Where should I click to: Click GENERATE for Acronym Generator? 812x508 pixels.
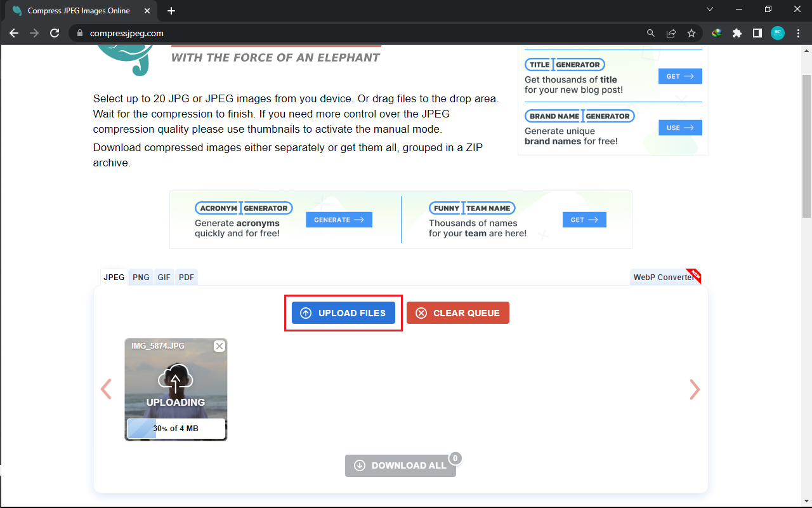point(339,220)
